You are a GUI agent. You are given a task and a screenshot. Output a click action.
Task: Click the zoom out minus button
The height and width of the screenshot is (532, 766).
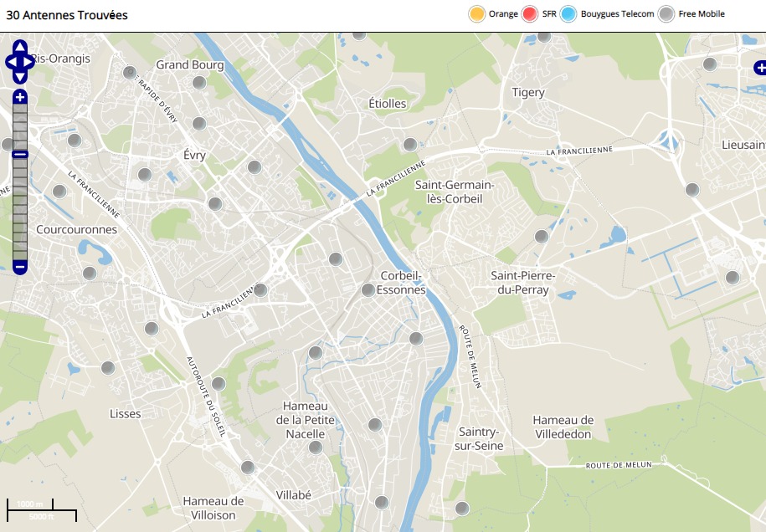pyautogui.click(x=20, y=267)
